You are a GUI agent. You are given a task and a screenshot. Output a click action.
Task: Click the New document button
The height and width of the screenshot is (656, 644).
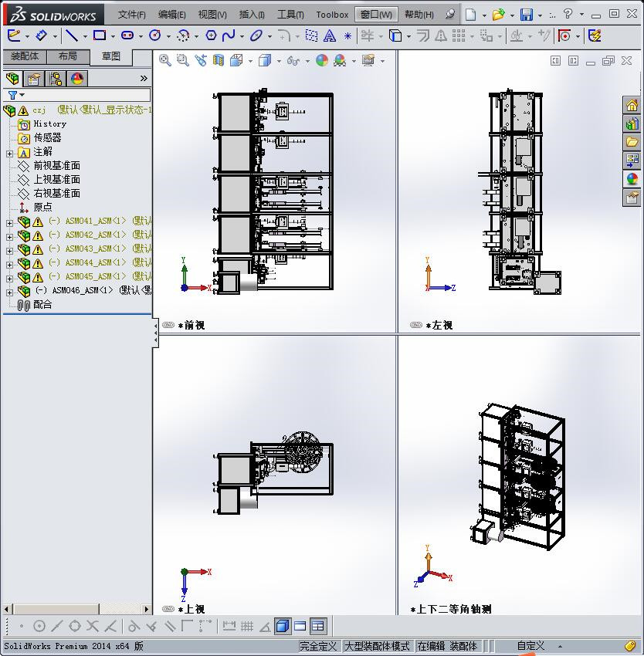[x=471, y=15]
